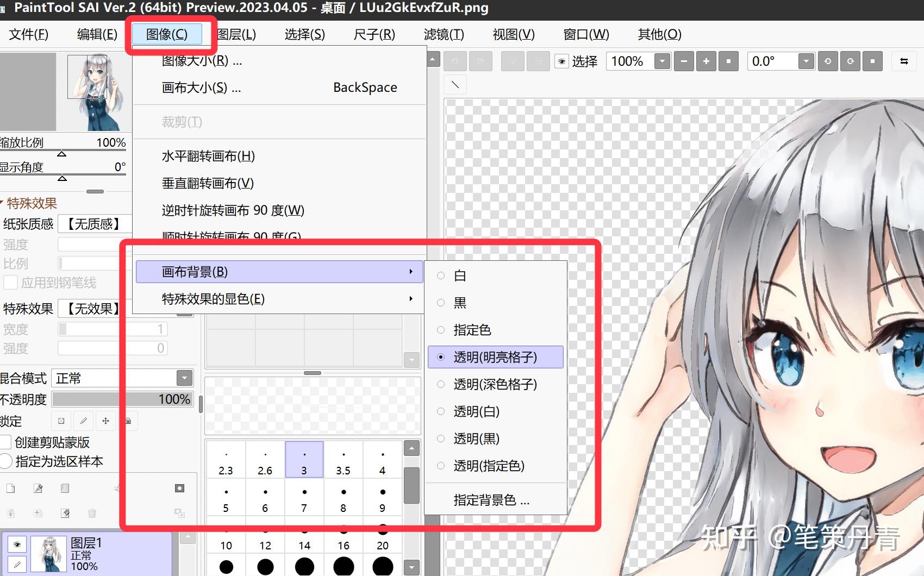Enable 指定为选区样本 option
The image size is (924, 576).
click(x=7, y=461)
